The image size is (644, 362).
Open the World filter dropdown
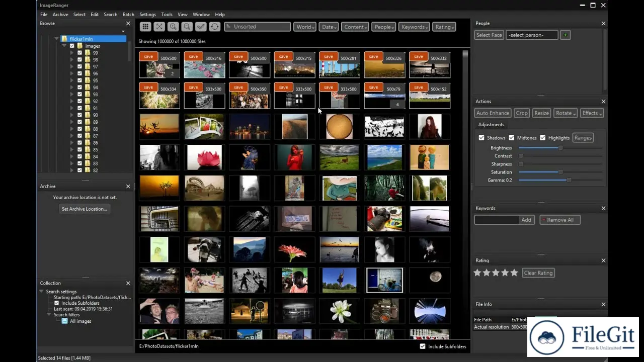click(305, 27)
